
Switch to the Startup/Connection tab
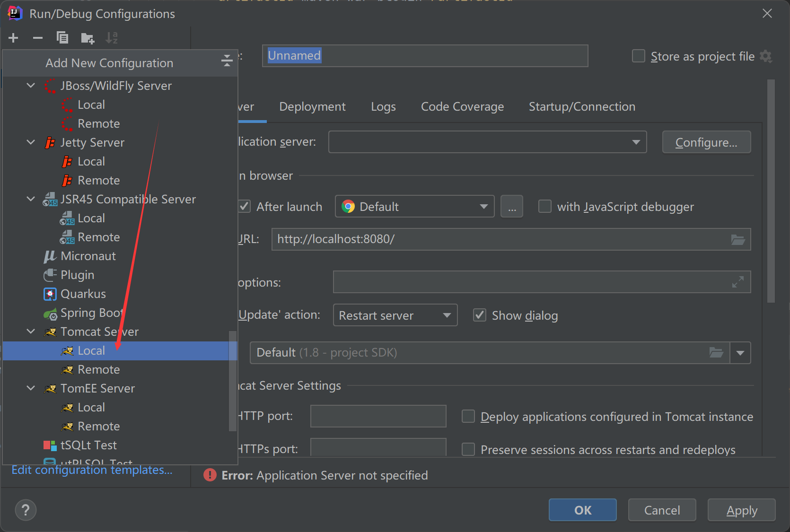pos(582,107)
